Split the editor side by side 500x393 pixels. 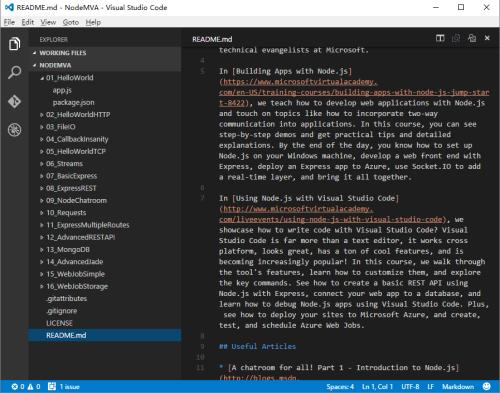click(x=440, y=38)
